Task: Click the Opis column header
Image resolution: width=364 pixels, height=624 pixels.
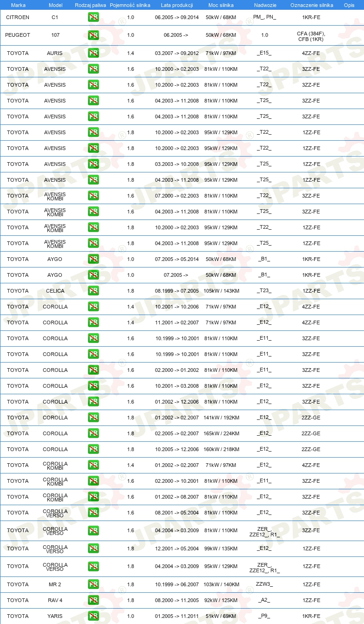Action: 349,5
